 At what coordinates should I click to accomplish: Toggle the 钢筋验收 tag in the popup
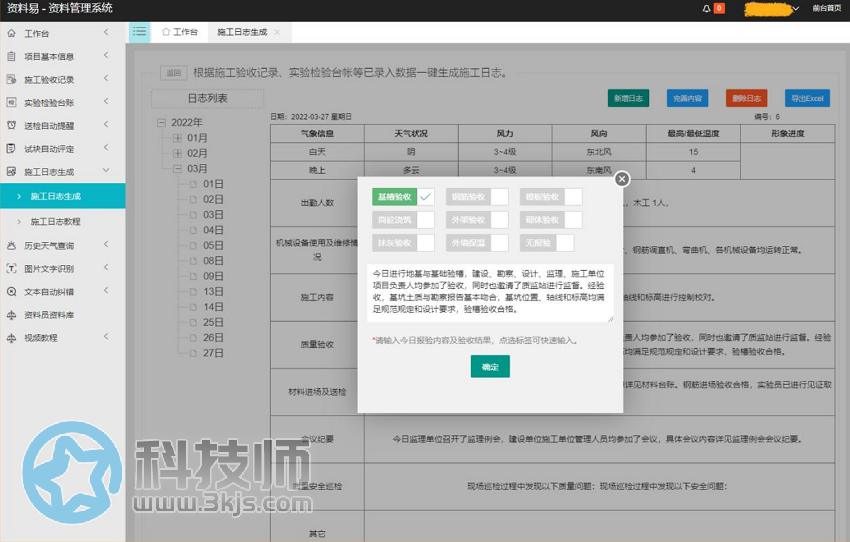coord(477,197)
